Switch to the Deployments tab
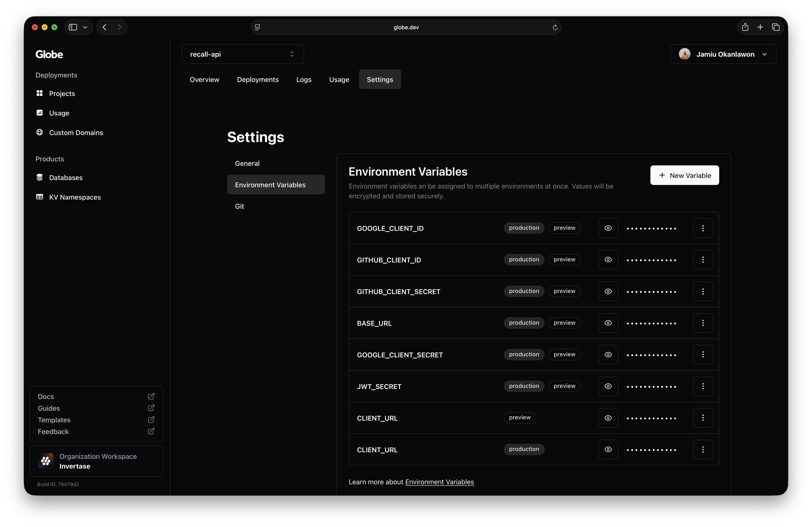812x527 pixels. 258,79
